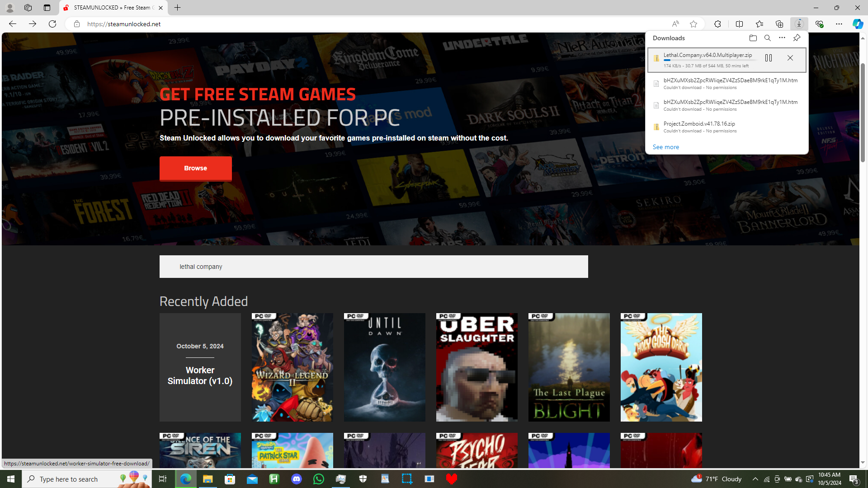868x488 pixels.
Task: Cancel the Lethal Company download
Action: (x=790, y=58)
